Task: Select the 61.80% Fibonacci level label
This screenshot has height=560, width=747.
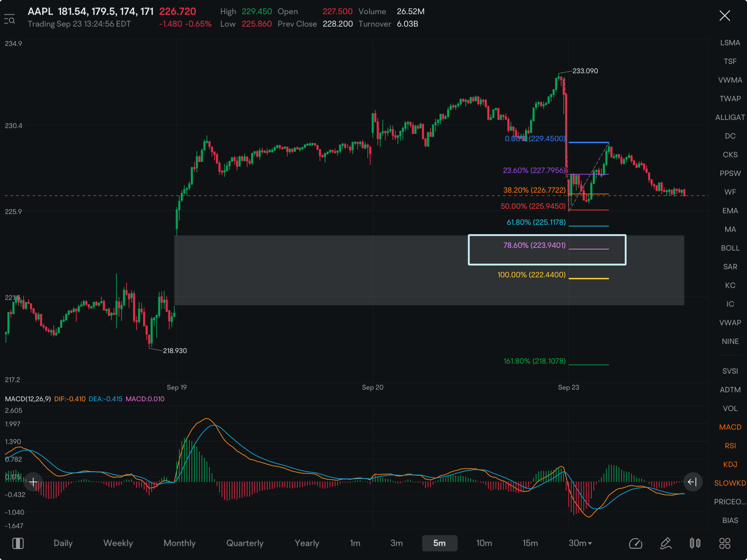Action: pos(536,222)
